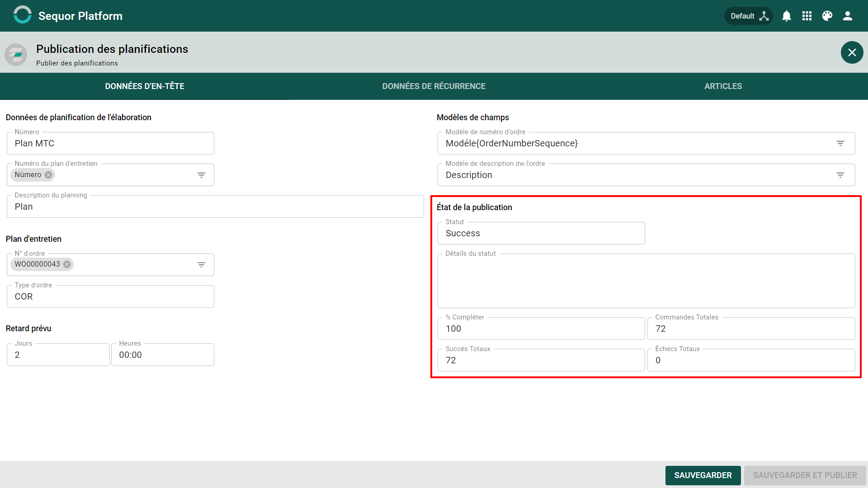Click the Número chip label
Viewport: 868px width, 488px height.
[28, 175]
